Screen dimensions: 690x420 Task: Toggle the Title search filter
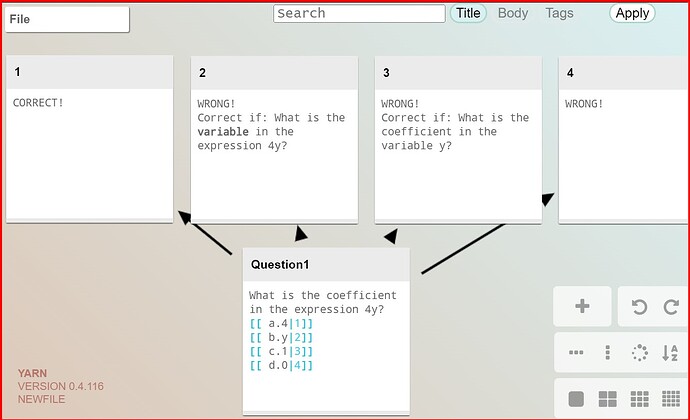click(468, 13)
